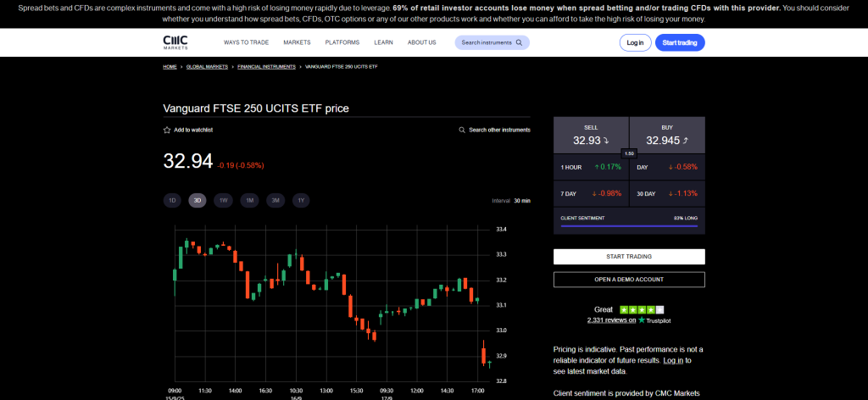The image size is (868, 400).
Task: Select the 1D chart range
Action: (x=172, y=200)
